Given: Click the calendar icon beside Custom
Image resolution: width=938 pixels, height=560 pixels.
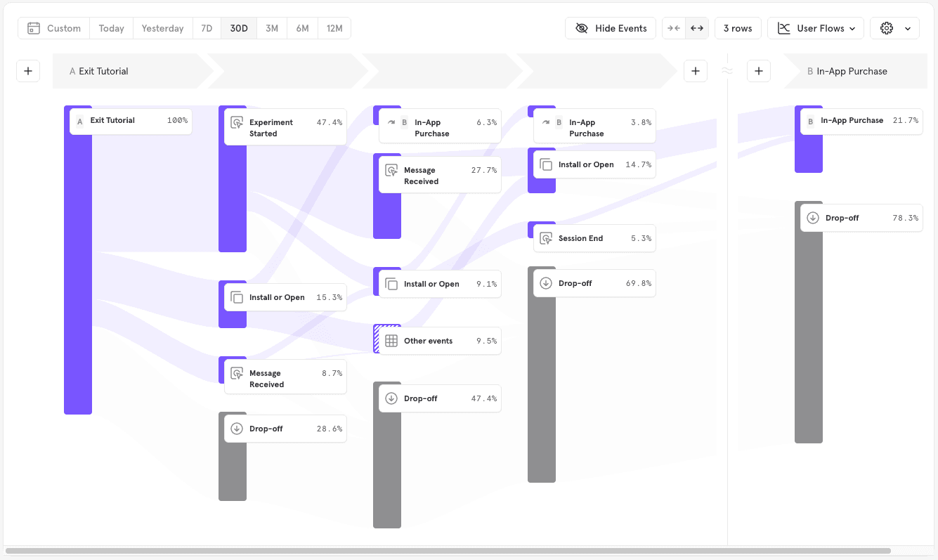Looking at the screenshot, I should click(x=34, y=28).
